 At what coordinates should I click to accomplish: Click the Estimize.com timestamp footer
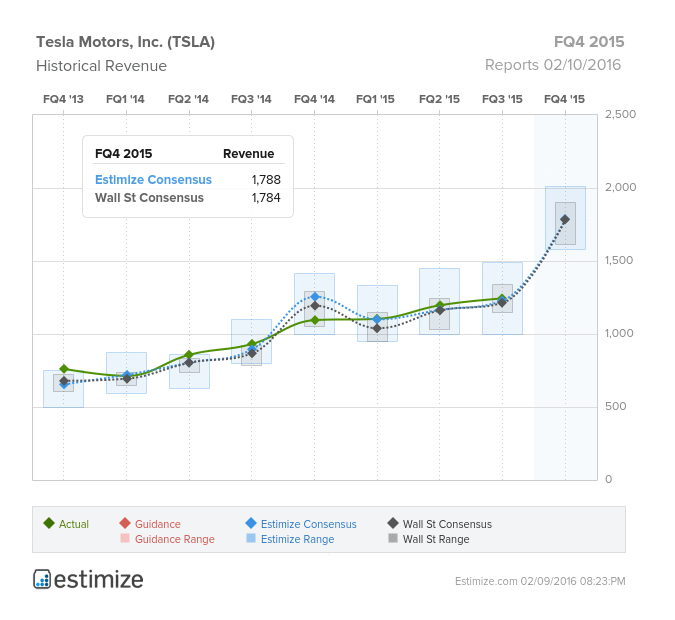click(540, 581)
